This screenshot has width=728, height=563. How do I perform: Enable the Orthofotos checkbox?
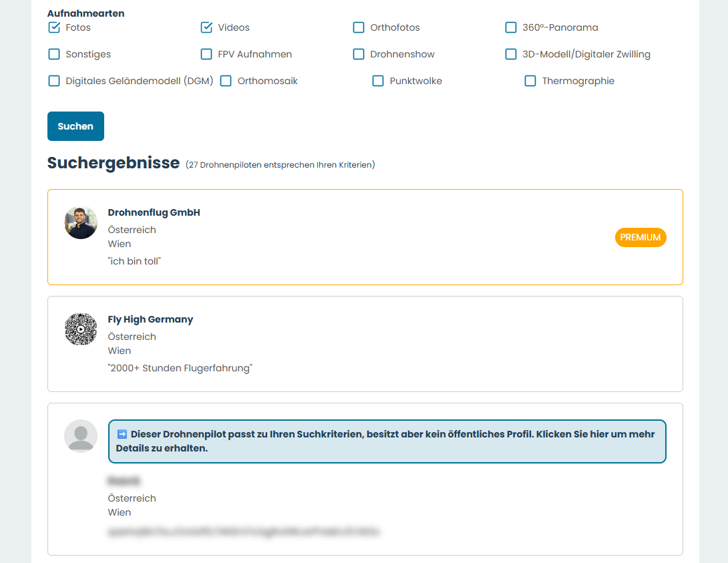359,27
